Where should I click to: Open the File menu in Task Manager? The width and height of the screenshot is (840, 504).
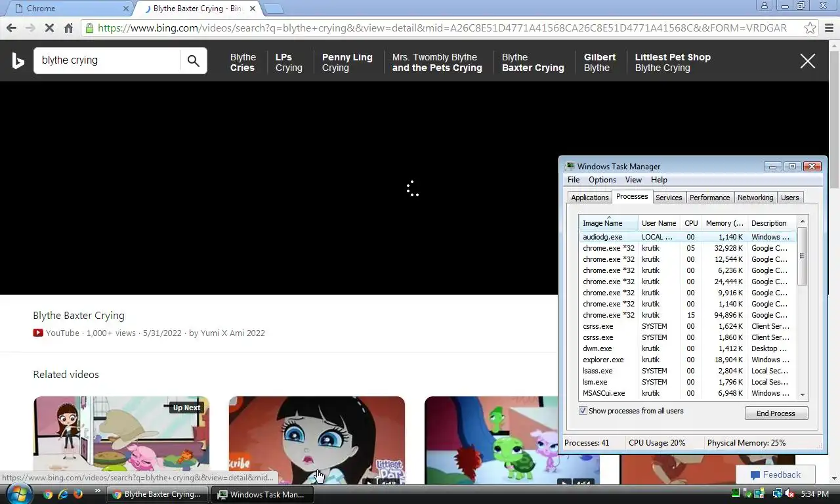point(574,180)
